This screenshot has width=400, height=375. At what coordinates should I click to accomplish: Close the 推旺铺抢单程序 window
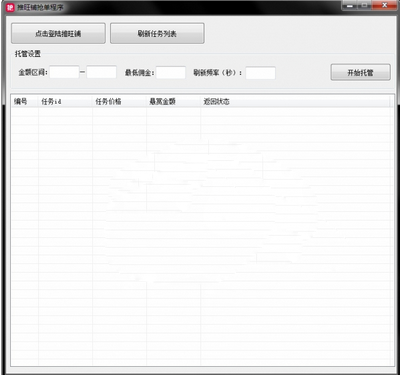click(x=384, y=5)
